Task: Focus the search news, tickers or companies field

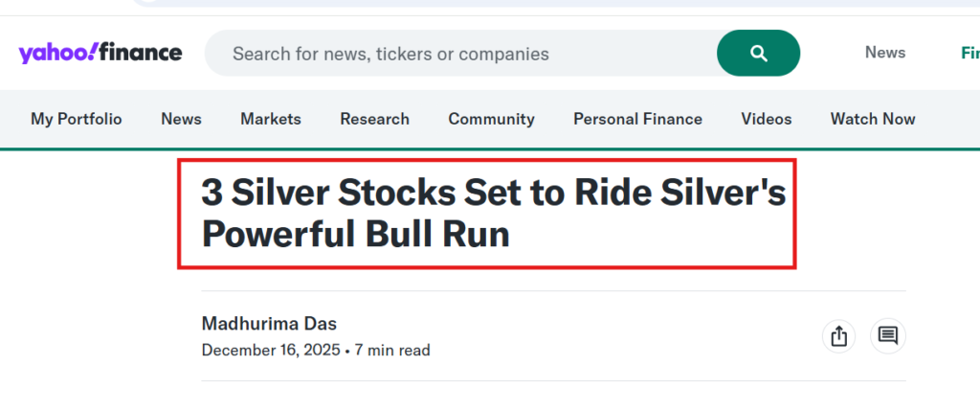Action: click(459, 54)
